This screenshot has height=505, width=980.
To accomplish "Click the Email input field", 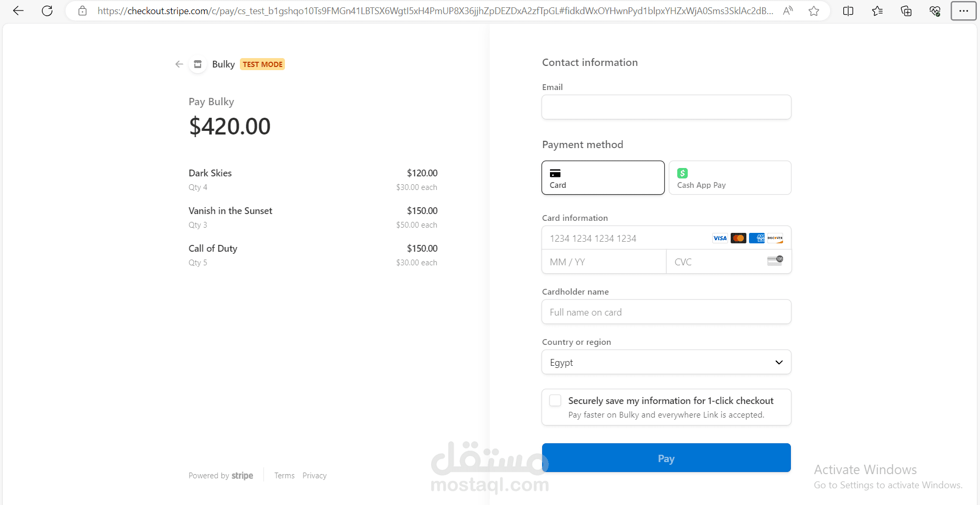I will tap(666, 107).
